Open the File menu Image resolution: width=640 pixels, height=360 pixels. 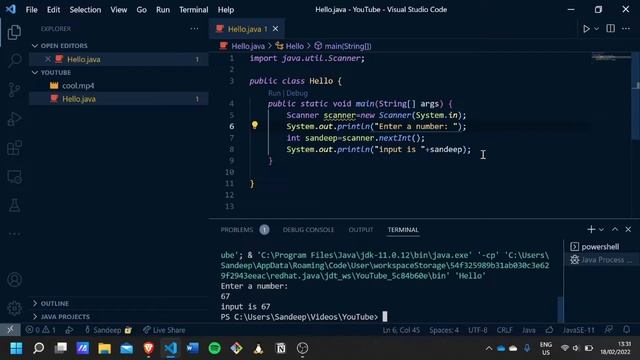pyautogui.click(x=31, y=10)
